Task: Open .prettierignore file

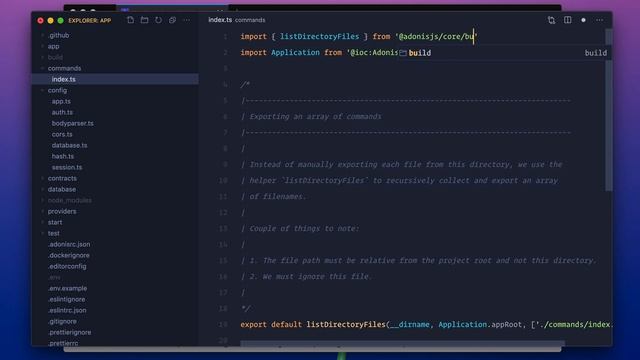Action: coord(69,333)
